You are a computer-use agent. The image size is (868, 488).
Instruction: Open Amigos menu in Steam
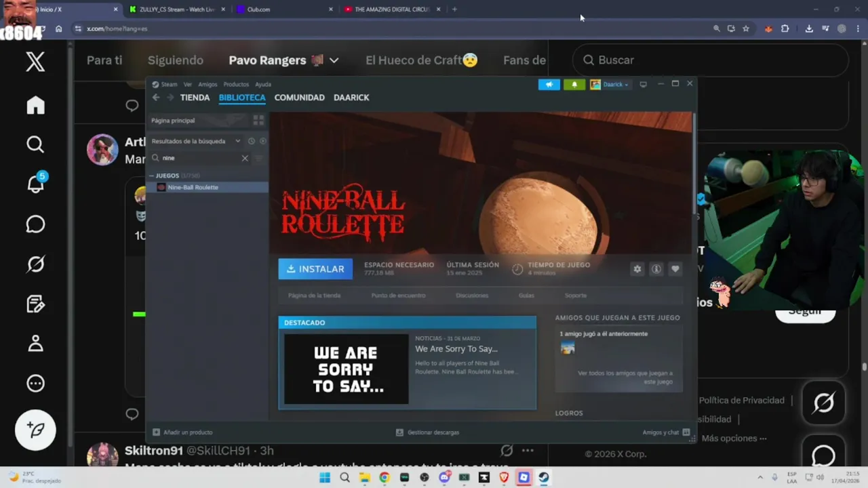point(208,85)
